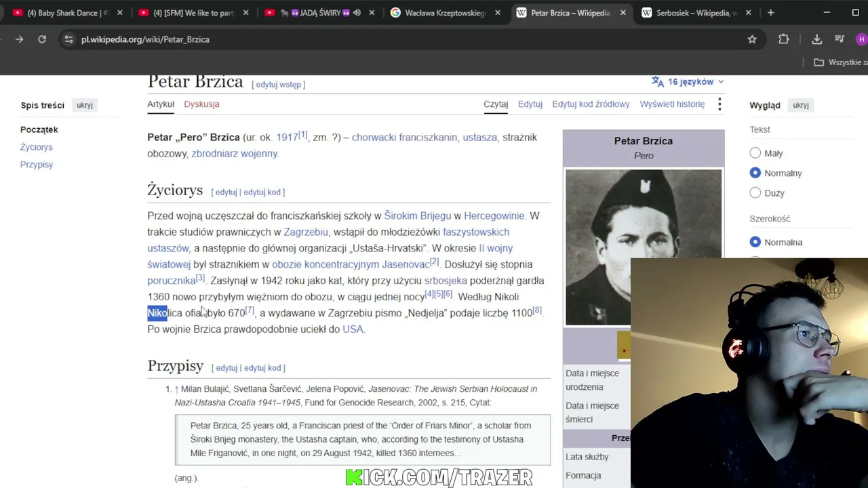Screen dimensions: 868x488
Task: Open the infobox portrait photo of Petar Brzica
Action: tap(644, 247)
